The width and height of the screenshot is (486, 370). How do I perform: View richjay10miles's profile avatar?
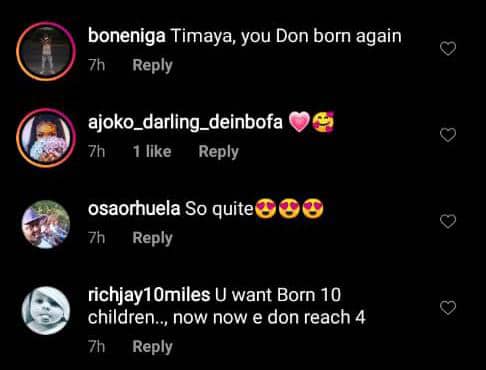pyautogui.click(x=46, y=310)
